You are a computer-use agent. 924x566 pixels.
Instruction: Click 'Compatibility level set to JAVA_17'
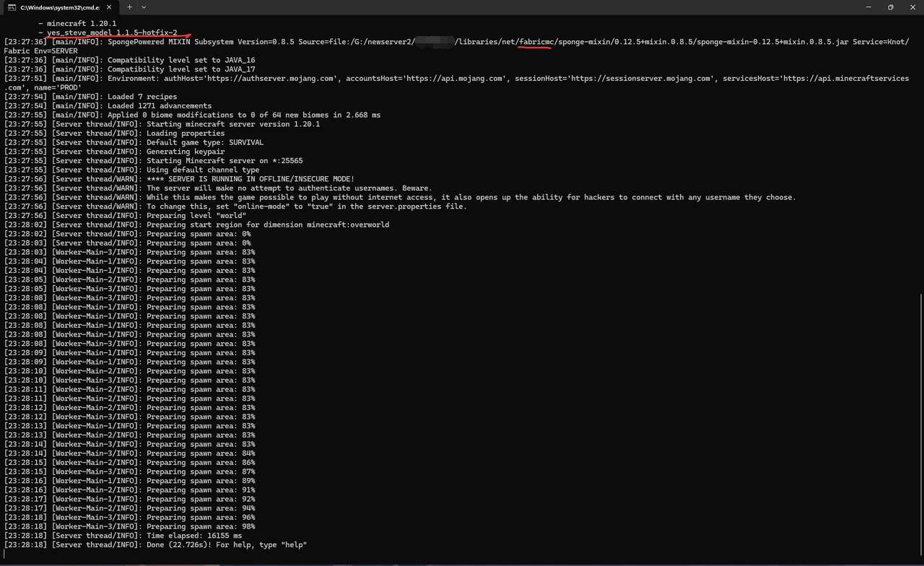[129, 69]
